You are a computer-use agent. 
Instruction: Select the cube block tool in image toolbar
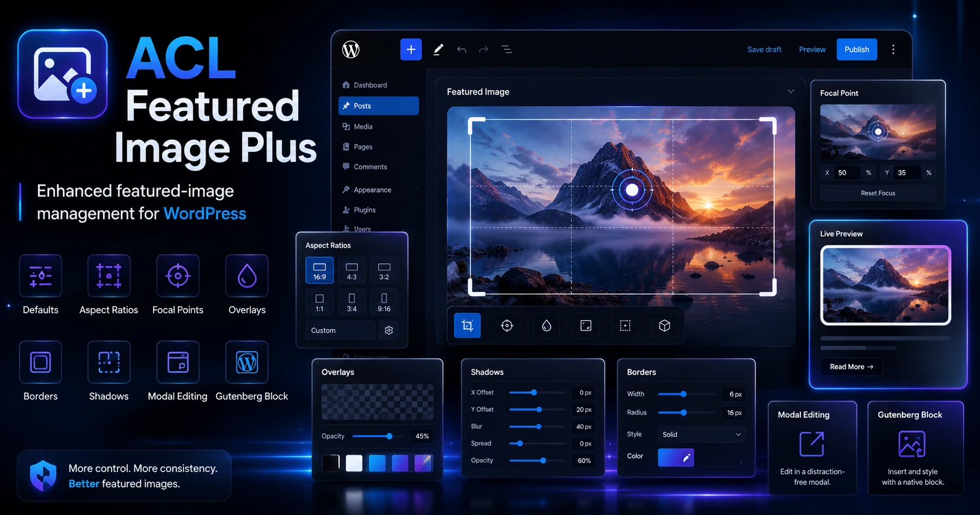tap(665, 325)
